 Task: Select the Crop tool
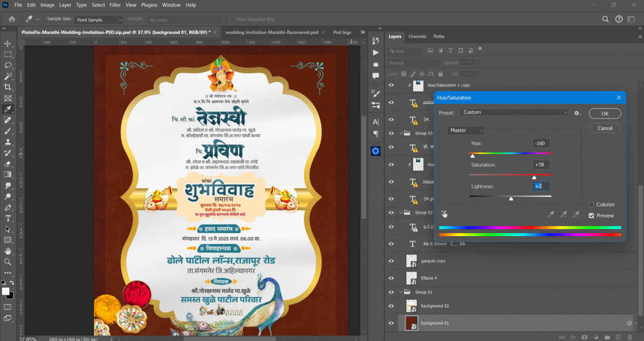[x=7, y=87]
